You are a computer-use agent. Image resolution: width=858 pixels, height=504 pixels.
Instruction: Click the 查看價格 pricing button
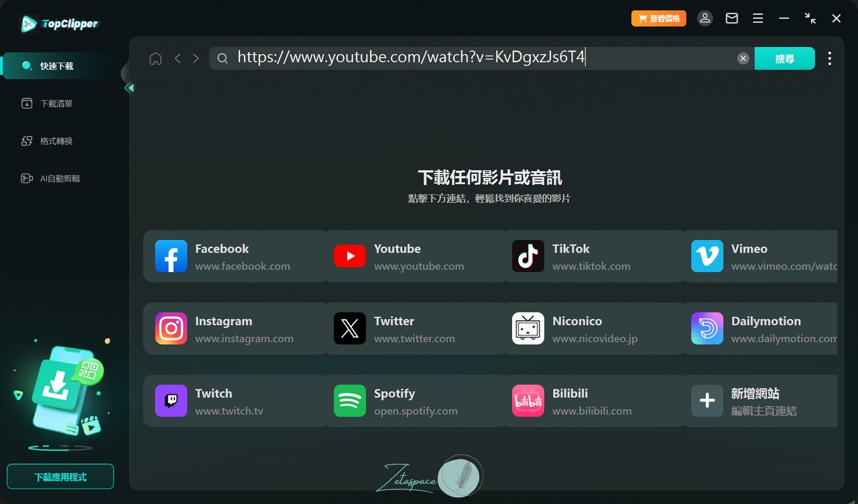[659, 19]
